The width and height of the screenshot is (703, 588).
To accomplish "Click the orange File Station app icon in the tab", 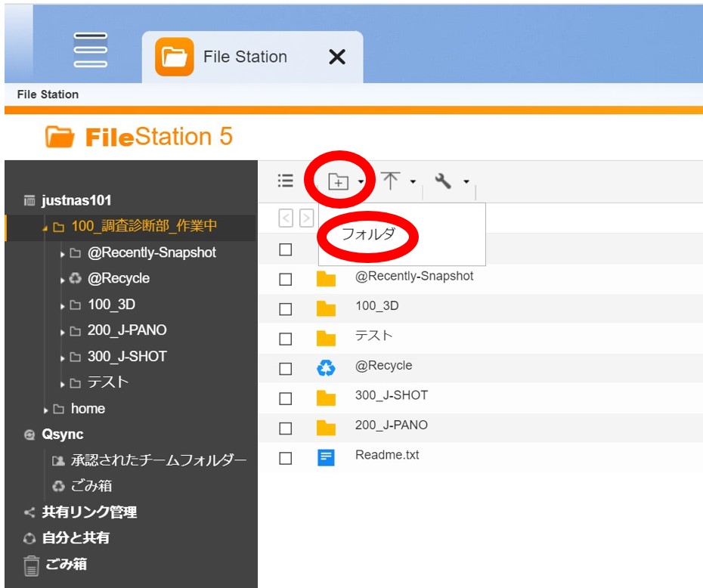I will coord(175,57).
